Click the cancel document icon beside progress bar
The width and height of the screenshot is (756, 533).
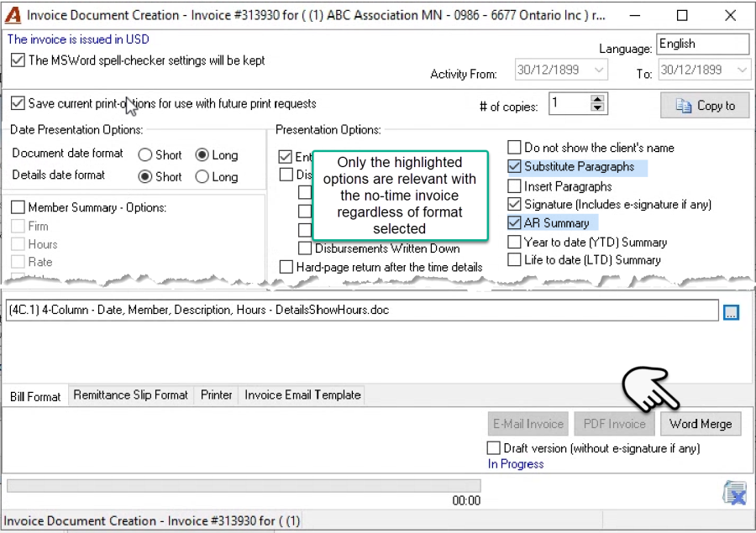pos(734,493)
